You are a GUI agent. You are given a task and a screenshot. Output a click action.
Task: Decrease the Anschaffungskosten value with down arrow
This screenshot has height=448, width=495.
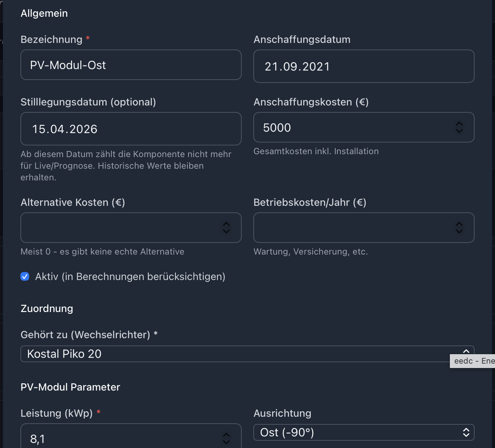459,131
